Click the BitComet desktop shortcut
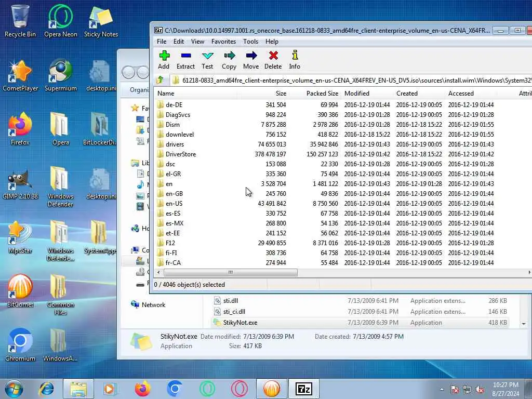Viewport: 532px width, 399px height. click(x=20, y=291)
